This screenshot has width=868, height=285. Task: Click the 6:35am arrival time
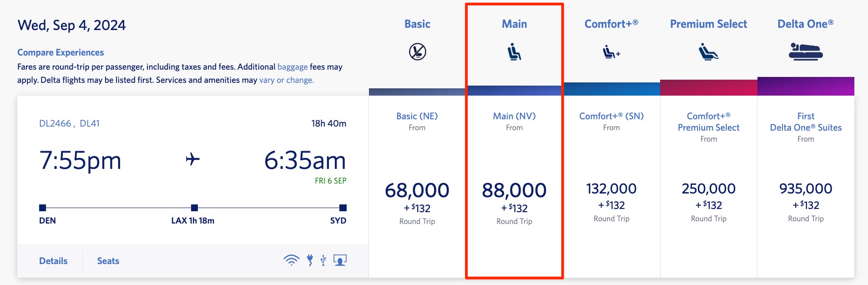(305, 160)
